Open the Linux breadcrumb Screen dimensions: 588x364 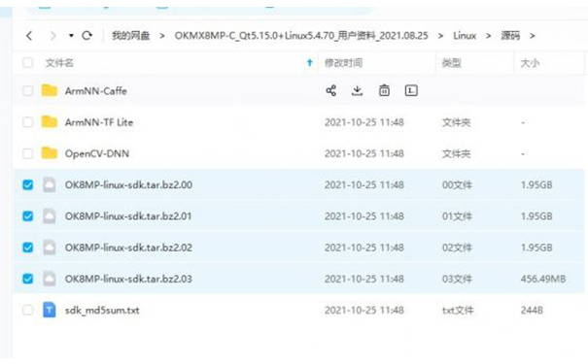pos(465,36)
